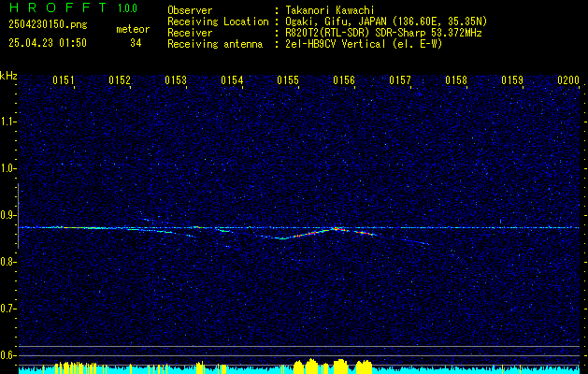Click the 0157 time marker
The image size is (588, 374).
(x=400, y=80)
